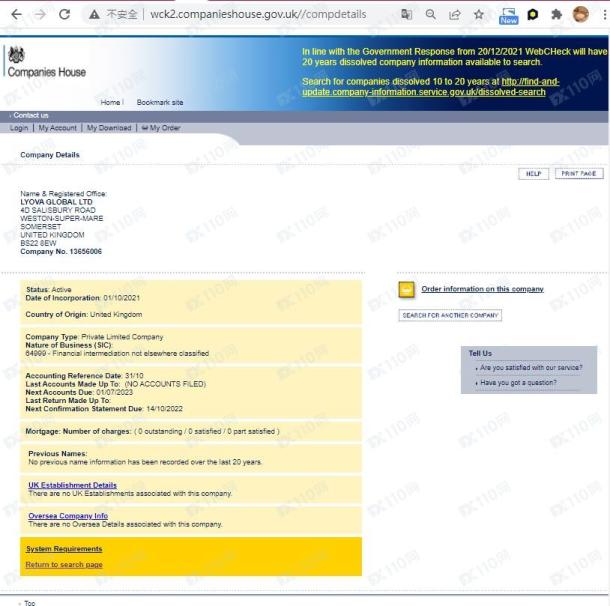This screenshot has width=610, height=606.
Task: Open the translate page icon
Action: click(x=406, y=14)
